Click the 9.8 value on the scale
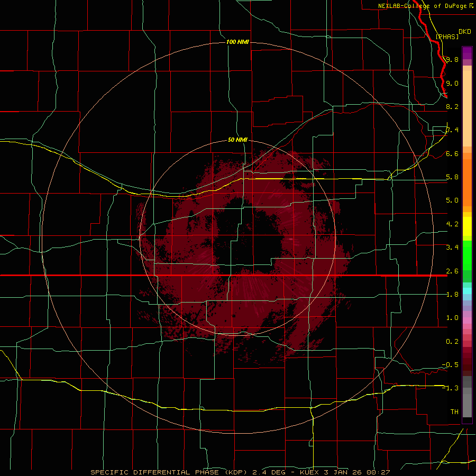 (452, 59)
